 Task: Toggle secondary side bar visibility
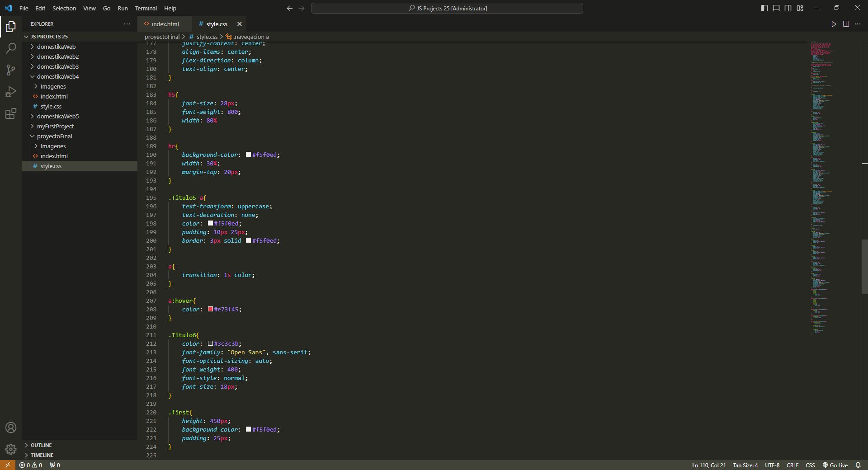click(x=788, y=8)
